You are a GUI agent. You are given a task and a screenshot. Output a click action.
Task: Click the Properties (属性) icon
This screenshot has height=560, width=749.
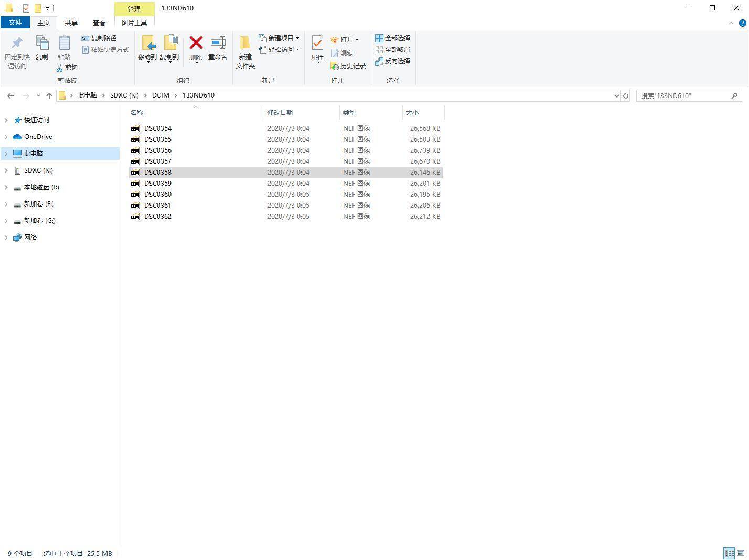pyautogui.click(x=317, y=43)
